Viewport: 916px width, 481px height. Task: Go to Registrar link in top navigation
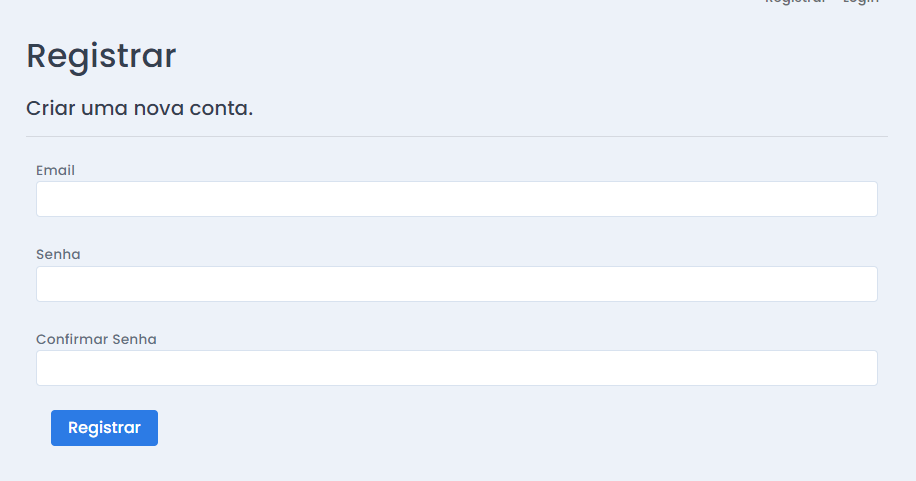coord(795,2)
